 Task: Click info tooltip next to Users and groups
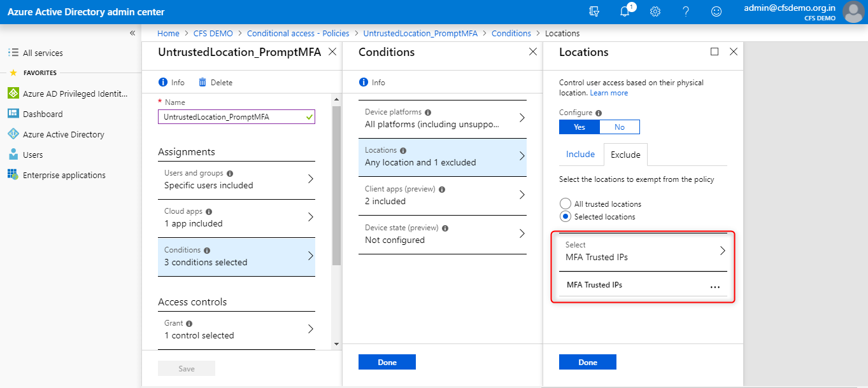click(x=230, y=173)
